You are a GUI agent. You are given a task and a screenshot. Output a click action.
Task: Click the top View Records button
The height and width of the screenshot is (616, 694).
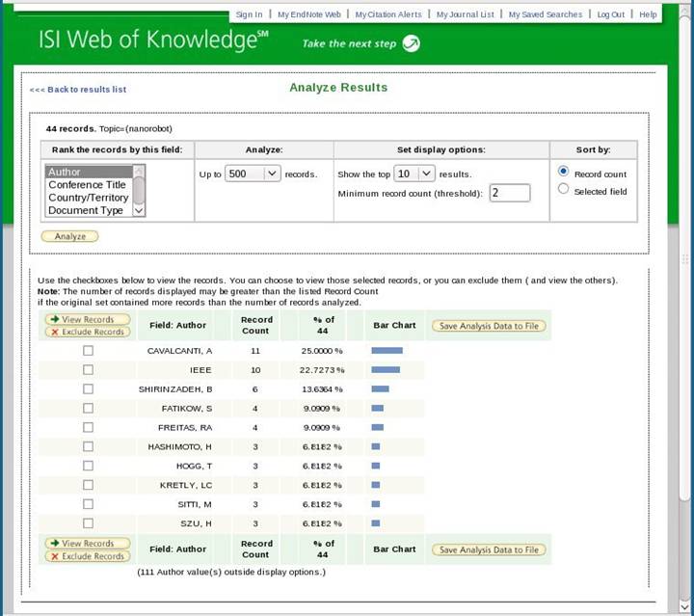pos(88,319)
